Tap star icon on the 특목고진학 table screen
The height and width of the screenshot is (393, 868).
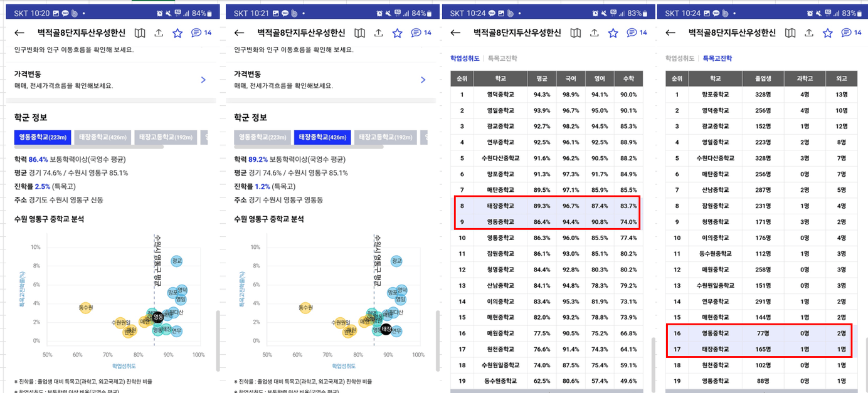pyautogui.click(x=828, y=33)
